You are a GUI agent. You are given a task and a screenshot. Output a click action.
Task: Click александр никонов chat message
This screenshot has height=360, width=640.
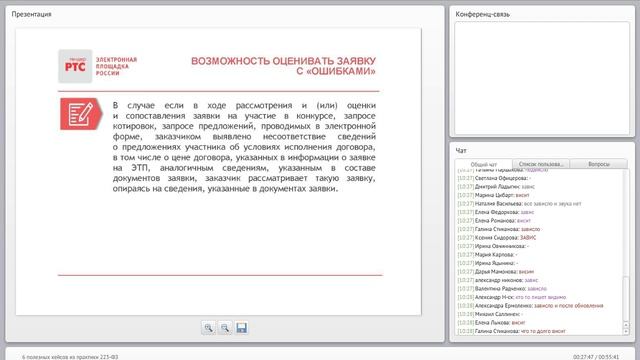(498, 280)
